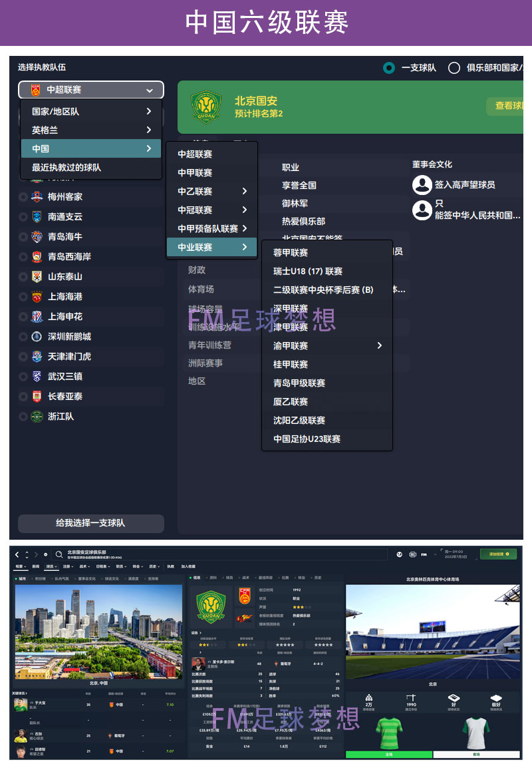This screenshot has height=770, width=532.
Task: Select the radio button for 梅州客家
Action: (x=23, y=197)
